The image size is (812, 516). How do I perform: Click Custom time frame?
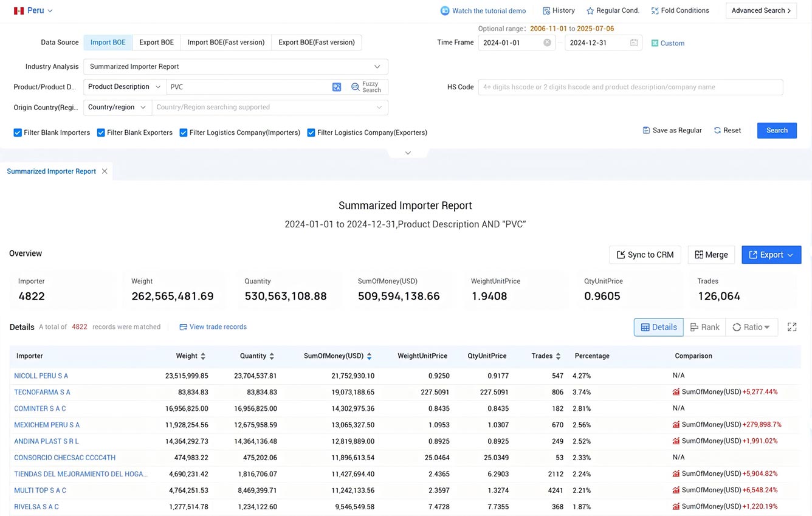[668, 43]
